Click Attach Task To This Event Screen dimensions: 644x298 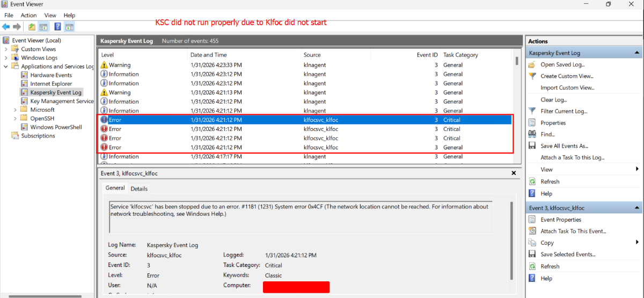[x=573, y=231]
